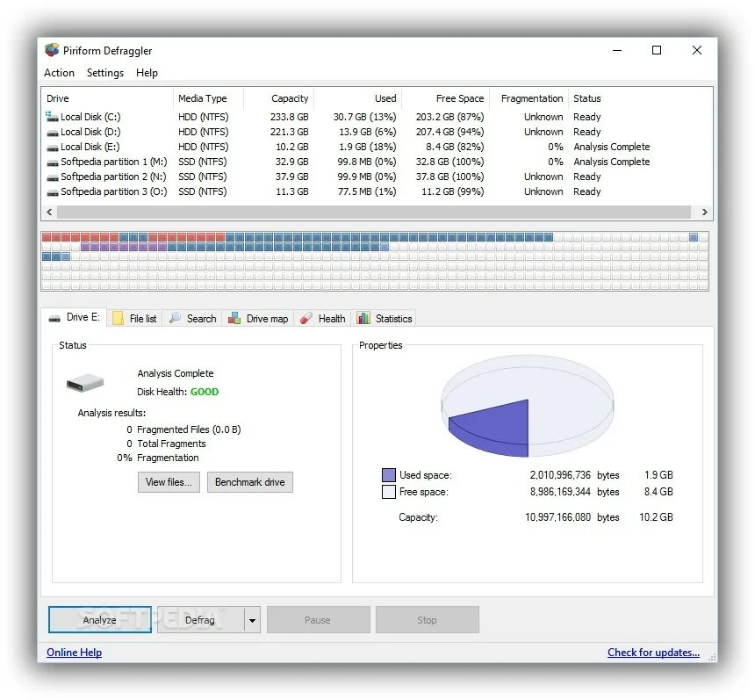Select the Softpedia partition 1 (M:) row
The width and height of the screenshot is (755, 700).
click(x=377, y=162)
